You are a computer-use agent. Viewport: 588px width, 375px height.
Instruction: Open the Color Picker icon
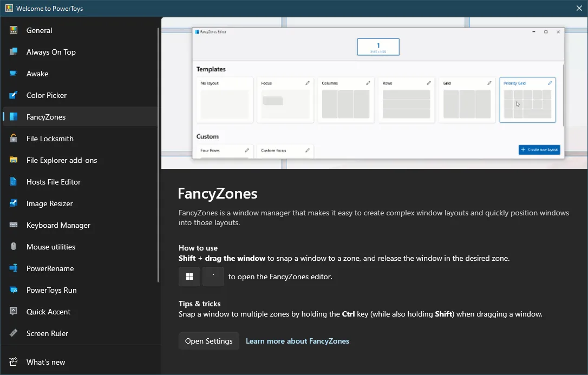click(14, 95)
